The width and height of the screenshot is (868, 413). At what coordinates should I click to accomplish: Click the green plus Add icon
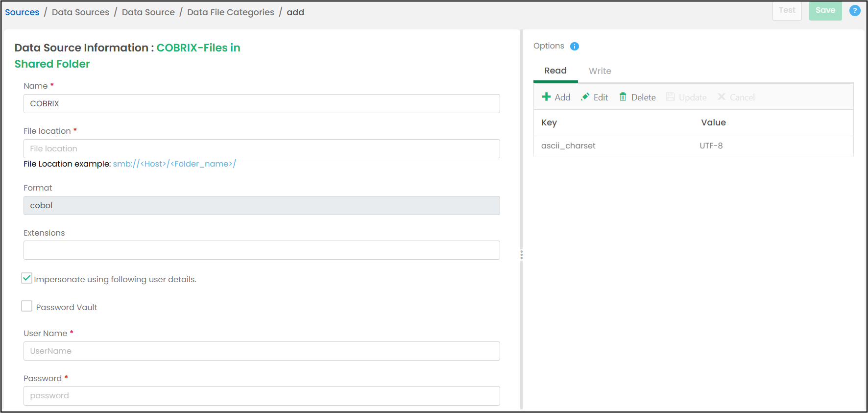click(546, 97)
